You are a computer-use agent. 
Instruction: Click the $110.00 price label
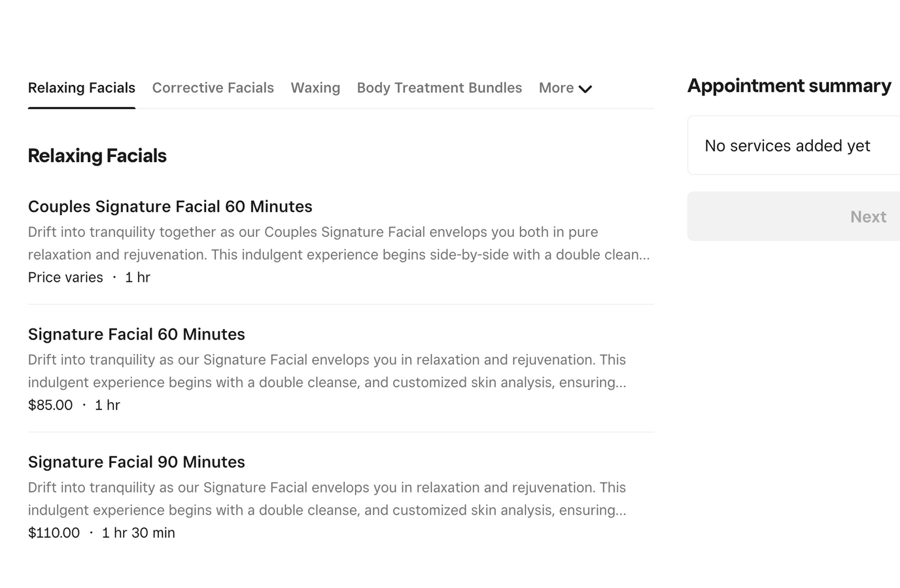click(54, 532)
